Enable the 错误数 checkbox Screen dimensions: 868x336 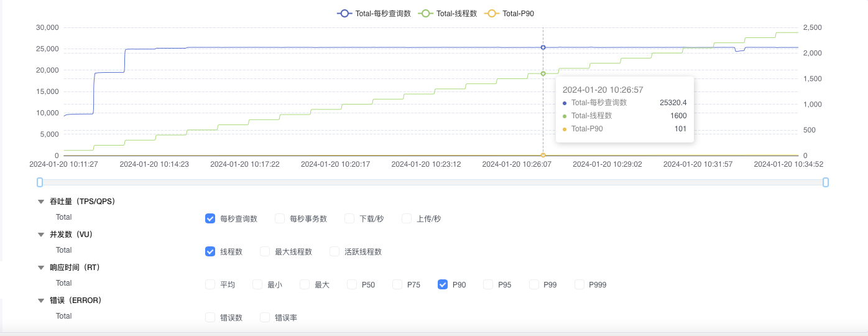210,317
